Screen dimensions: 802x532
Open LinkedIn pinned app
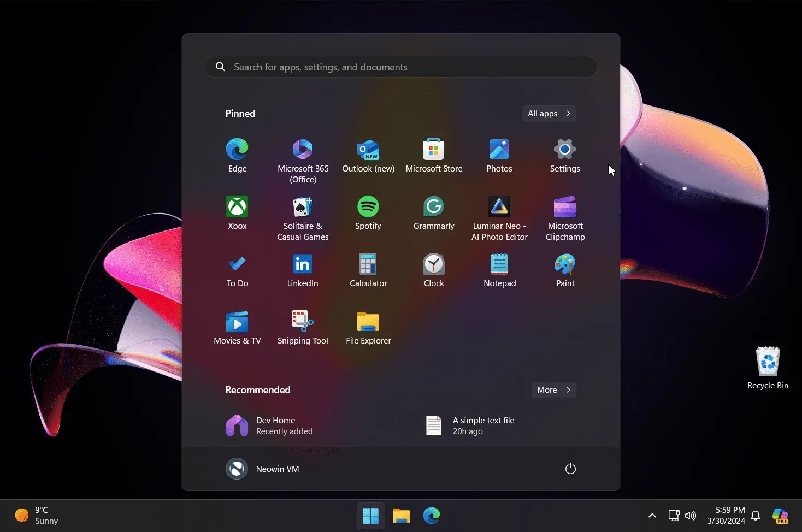pos(303,271)
